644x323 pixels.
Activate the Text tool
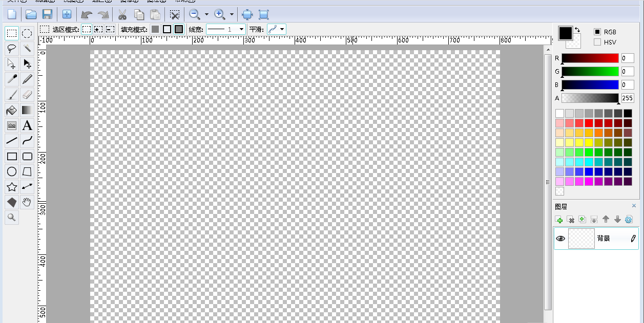28,125
